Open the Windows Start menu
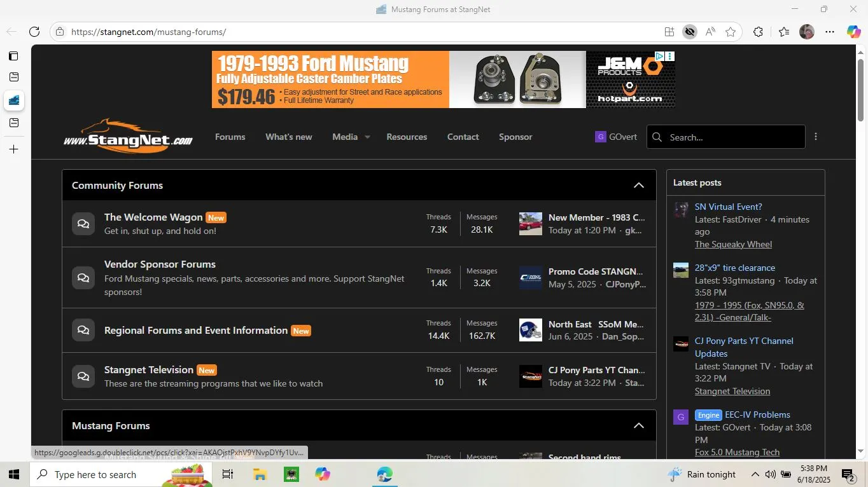The height and width of the screenshot is (487, 868). (x=14, y=474)
